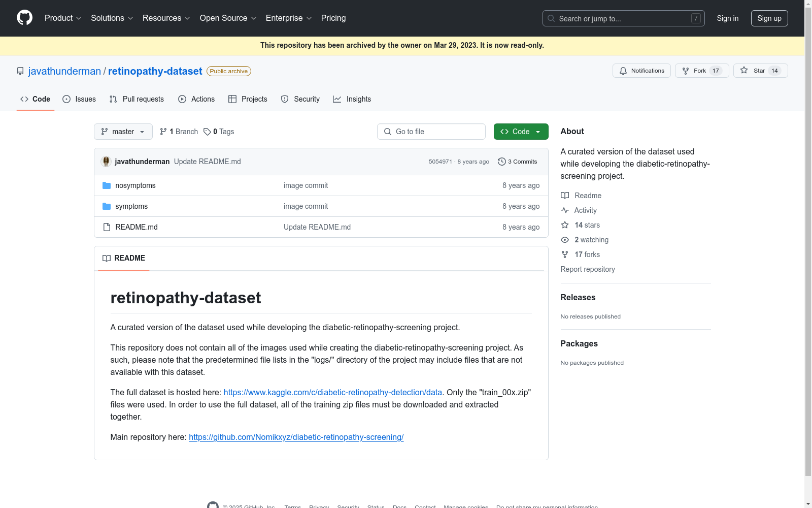Click the commit history clock icon
812x508 pixels.
coord(502,162)
